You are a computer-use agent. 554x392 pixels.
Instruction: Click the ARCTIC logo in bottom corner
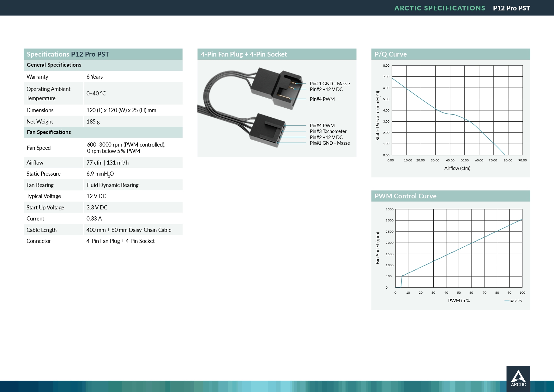(518, 379)
